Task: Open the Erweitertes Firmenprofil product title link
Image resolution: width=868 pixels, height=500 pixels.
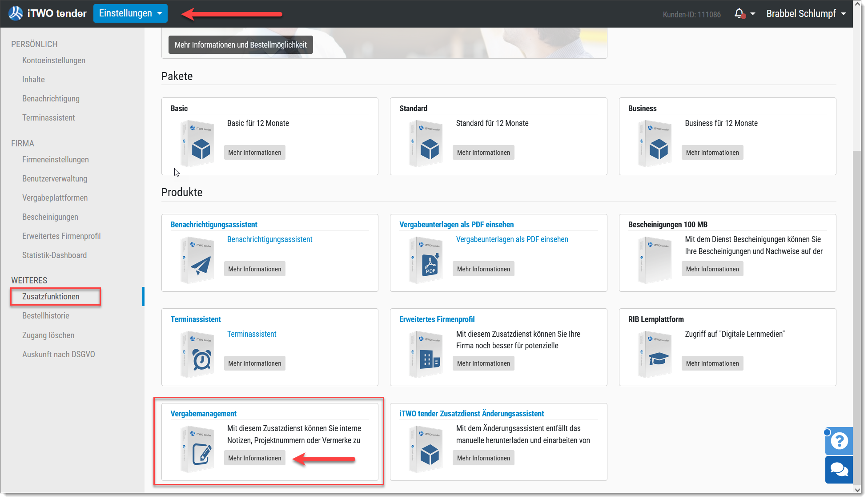Action: click(x=437, y=319)
